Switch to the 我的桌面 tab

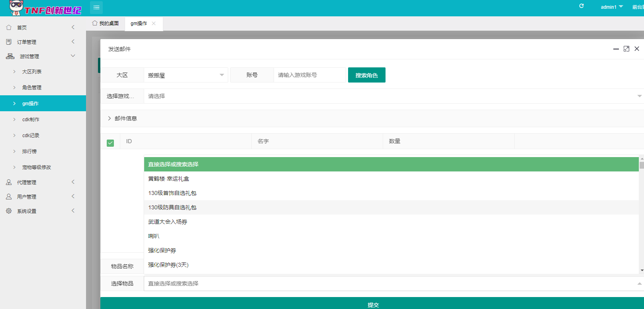pos(106,24)
